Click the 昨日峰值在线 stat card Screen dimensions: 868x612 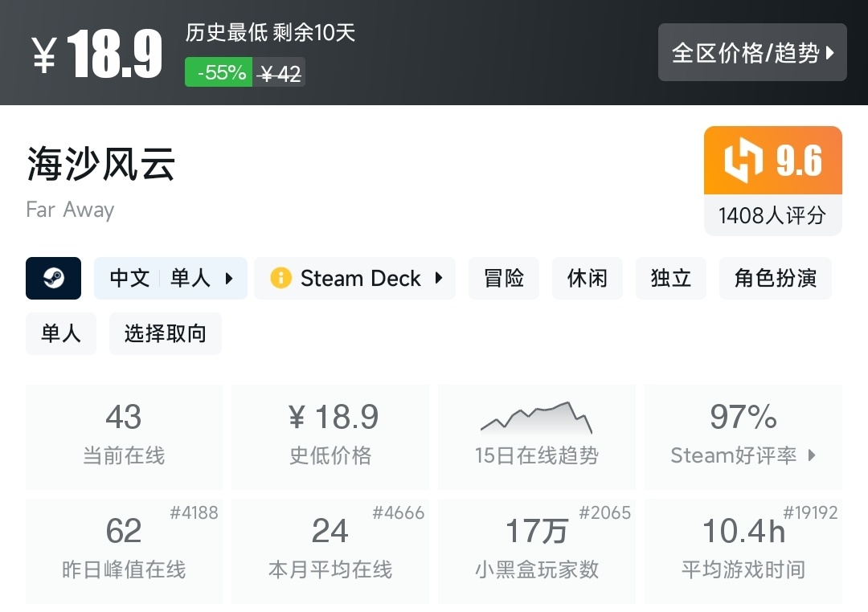[124, 550]
